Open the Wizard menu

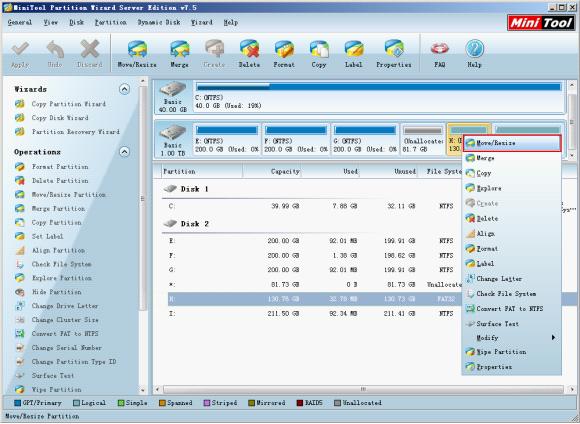click(202, 23)
